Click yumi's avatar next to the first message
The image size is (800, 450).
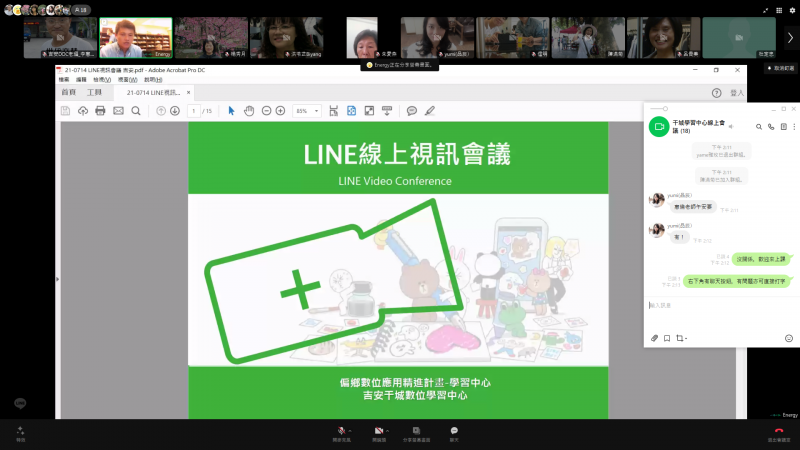click(x=657, y=200)
